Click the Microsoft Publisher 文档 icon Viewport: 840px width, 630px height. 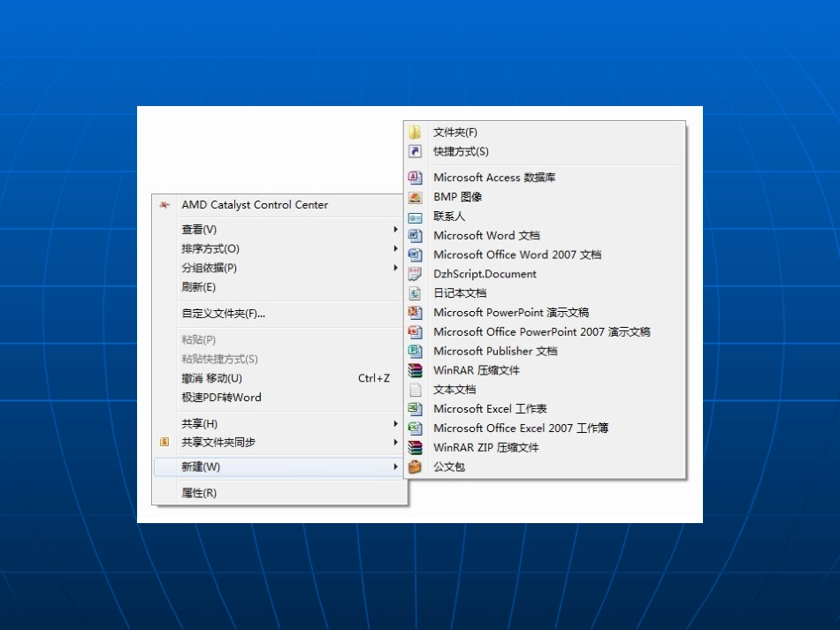tap(415, 351)
